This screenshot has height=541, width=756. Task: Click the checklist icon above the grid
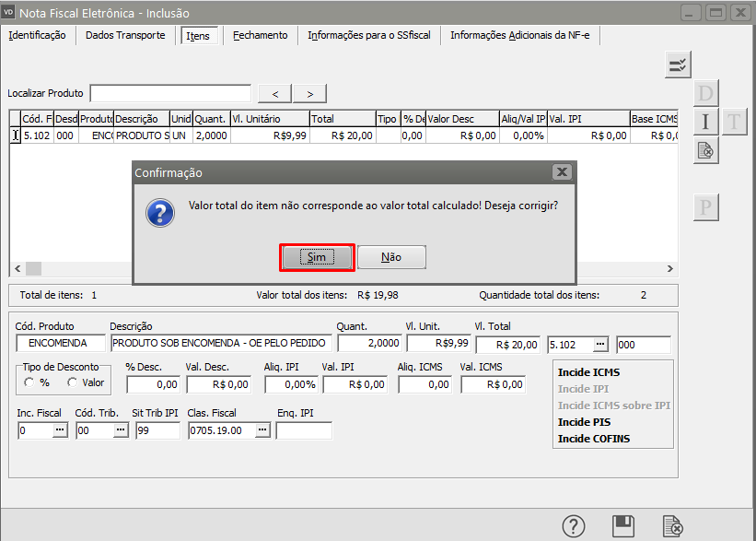(678, 65)
